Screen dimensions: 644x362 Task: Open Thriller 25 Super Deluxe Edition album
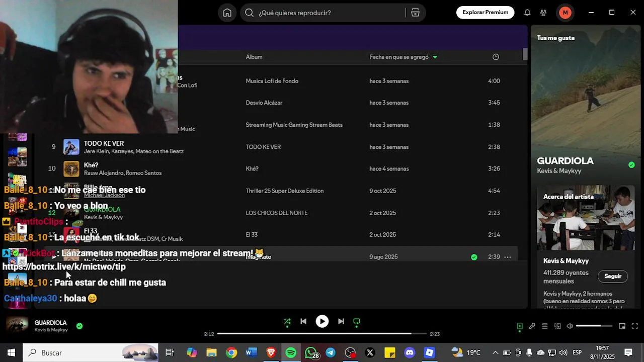point(284,191)
